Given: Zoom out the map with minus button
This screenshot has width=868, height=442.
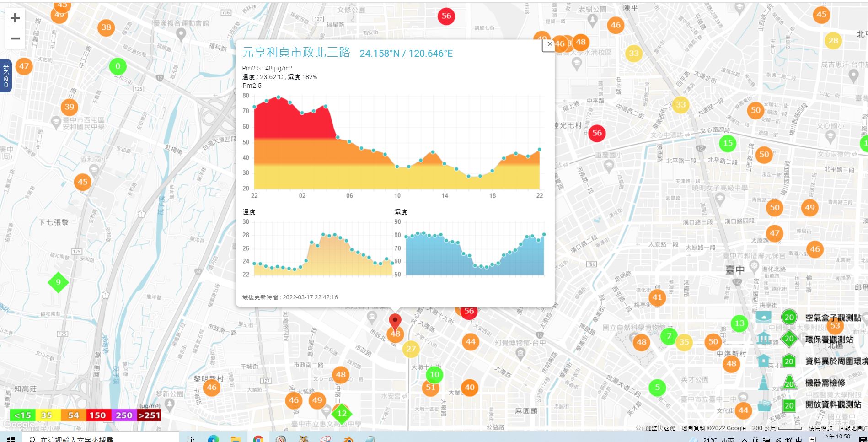Looking at the screenshot, I should (15, 38).
